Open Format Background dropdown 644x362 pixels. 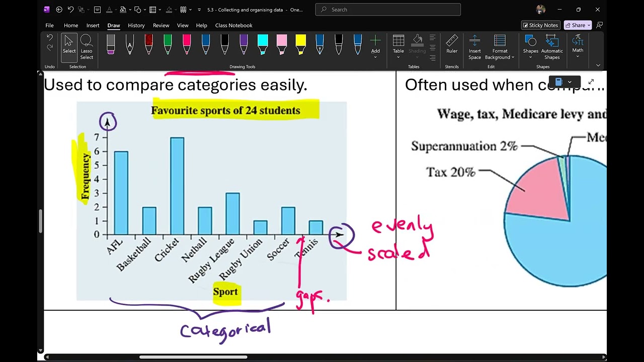(x=500, y=47)
